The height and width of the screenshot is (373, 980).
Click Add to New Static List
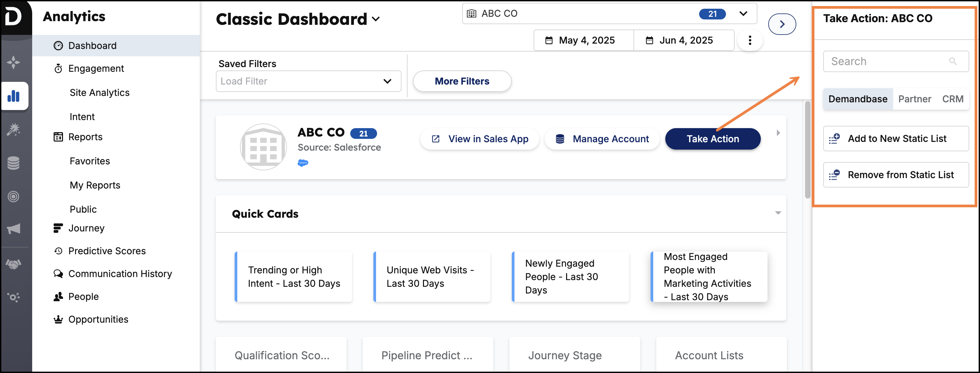click(896, 139)
